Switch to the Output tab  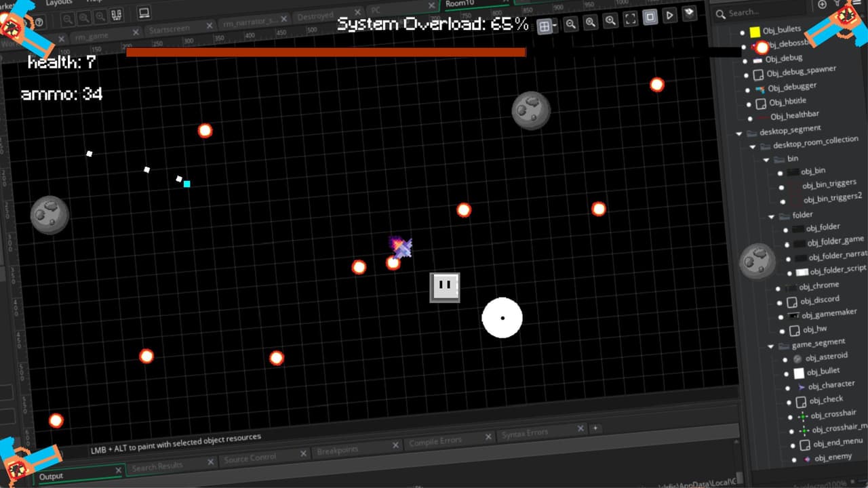[x=51, y=476]
